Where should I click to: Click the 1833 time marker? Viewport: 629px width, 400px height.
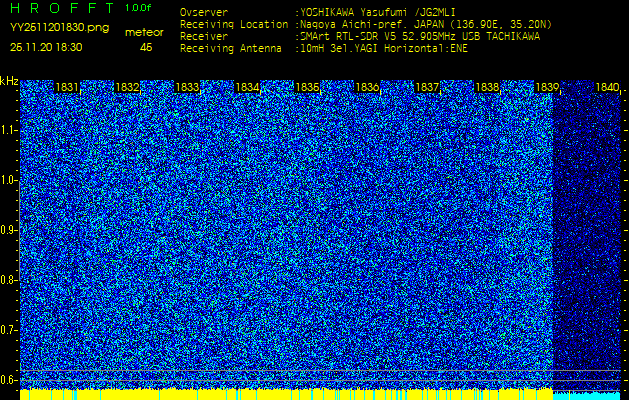point(187,87)
